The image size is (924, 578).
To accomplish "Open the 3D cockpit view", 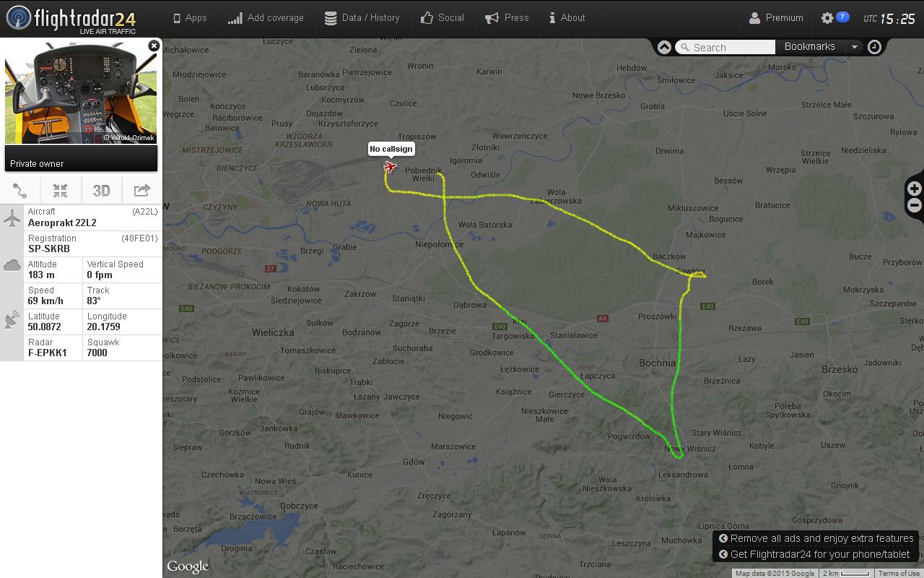I will (101, 191).
